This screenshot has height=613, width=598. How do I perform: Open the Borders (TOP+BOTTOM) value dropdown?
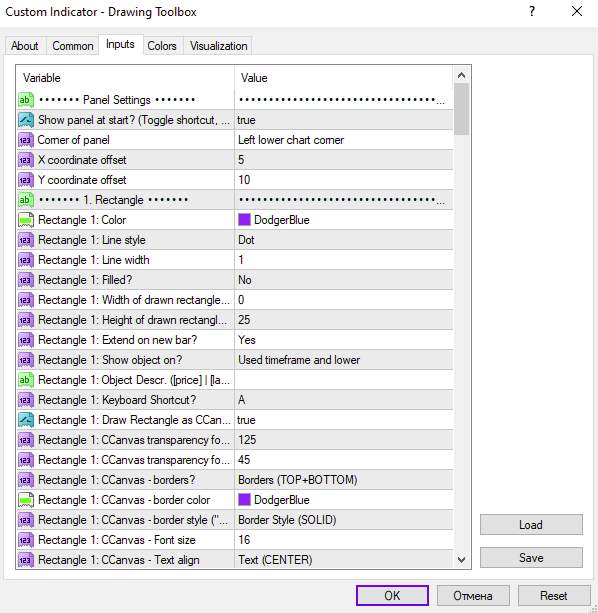coord(344,480)
